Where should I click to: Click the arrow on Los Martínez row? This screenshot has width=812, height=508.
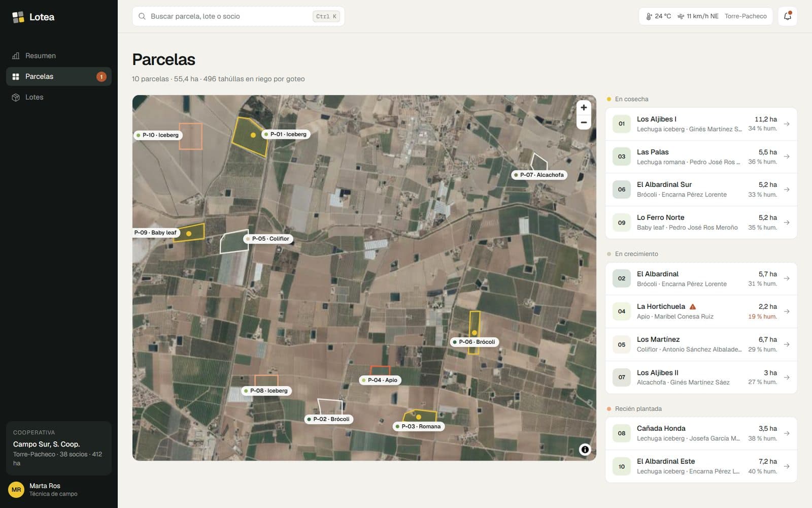click(x=787, y=344)
